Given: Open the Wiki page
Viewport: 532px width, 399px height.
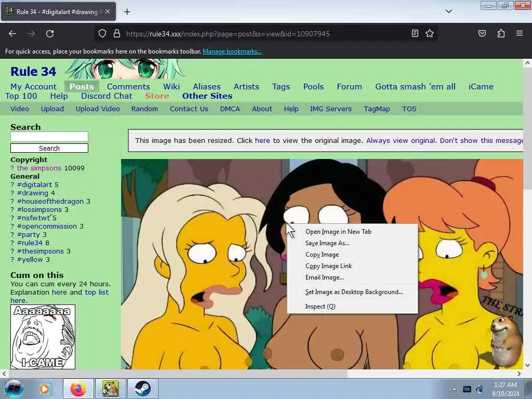Looking at the screenshot, I should (x=171, y=87).
